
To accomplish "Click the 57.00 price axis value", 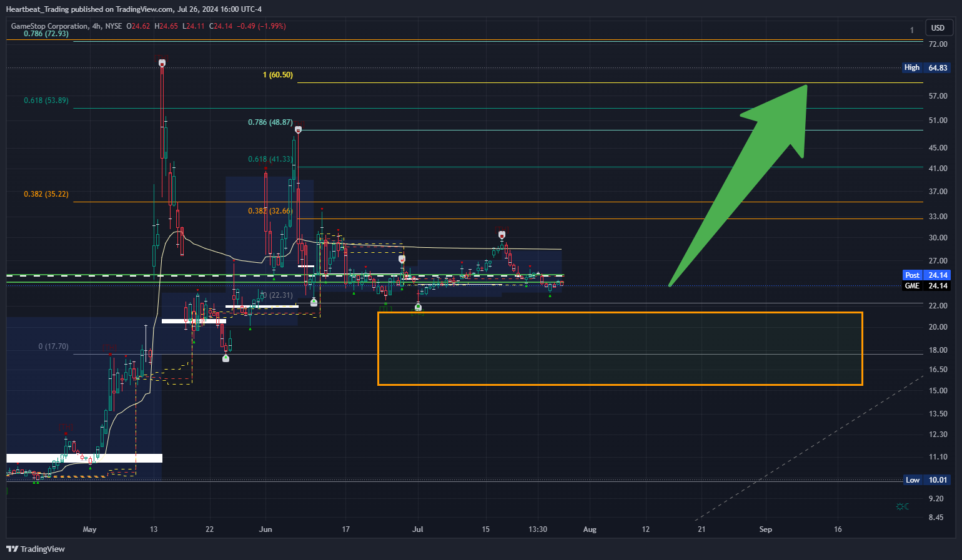I will click(938, 96).
